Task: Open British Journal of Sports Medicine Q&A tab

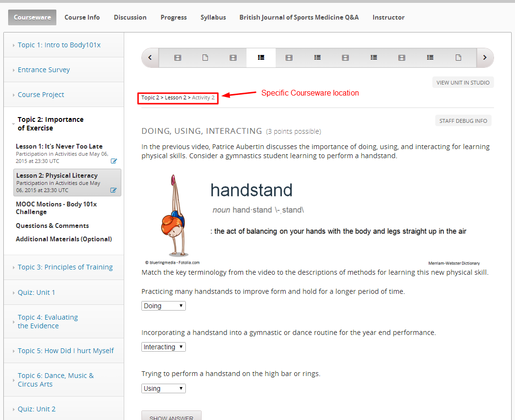Action: pos(299,17)
